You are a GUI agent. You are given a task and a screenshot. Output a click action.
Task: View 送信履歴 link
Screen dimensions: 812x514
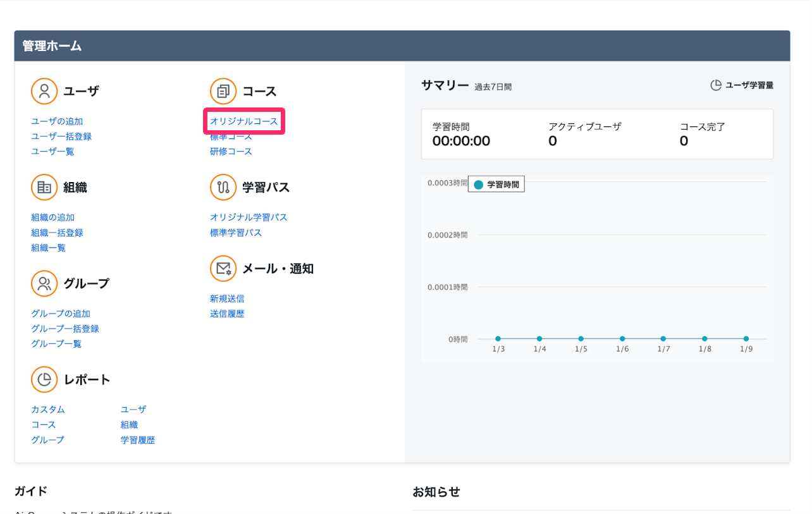coord(227,314)
